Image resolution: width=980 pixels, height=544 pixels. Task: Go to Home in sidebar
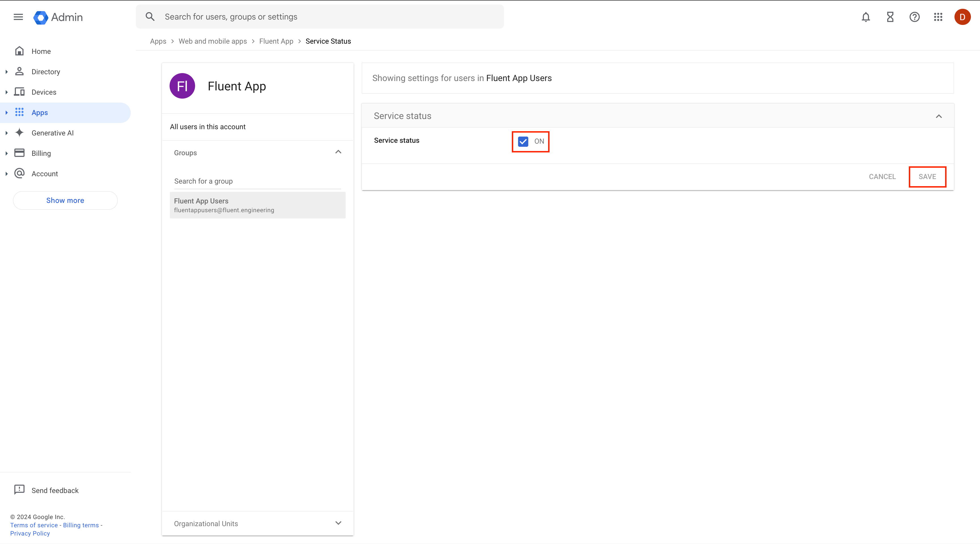(x=41, y=51)
